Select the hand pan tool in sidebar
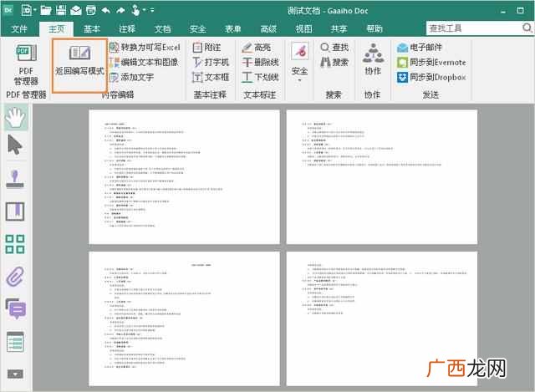This screenshot has height=392, width=535. (16, 117)
